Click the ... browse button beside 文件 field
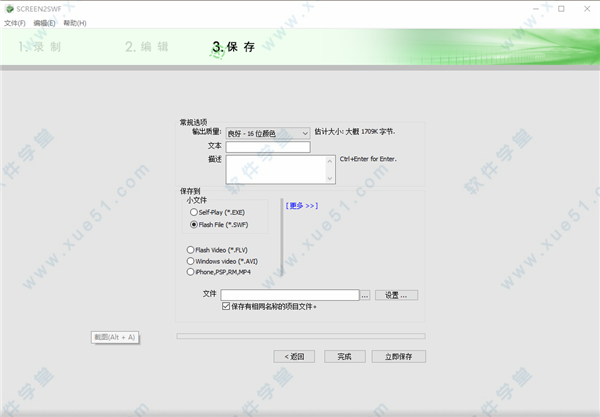The width and height of the screenshot is (600, 417). tap(365, 295)
